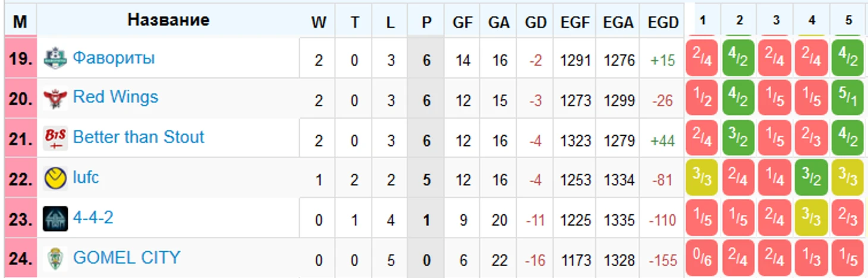Screen dimensions: 868x278
Task: Click Фавориты round 2 green result 4/2
Action: 738,58
